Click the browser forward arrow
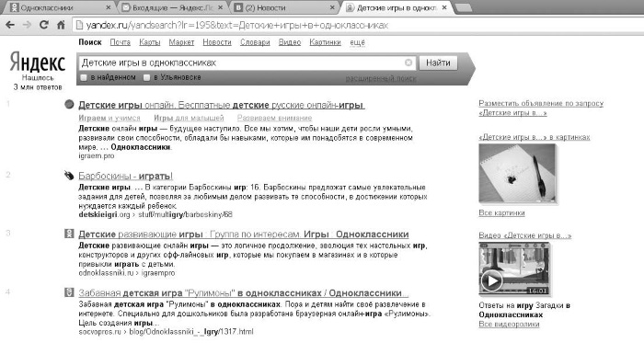644x343 pixels. [x=27, y=25]
